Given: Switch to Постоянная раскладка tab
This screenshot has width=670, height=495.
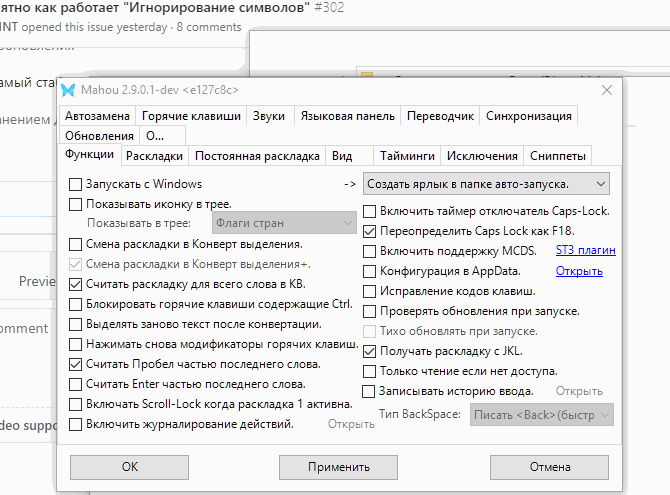Looking at the screenshot, I should coord(257,156).
